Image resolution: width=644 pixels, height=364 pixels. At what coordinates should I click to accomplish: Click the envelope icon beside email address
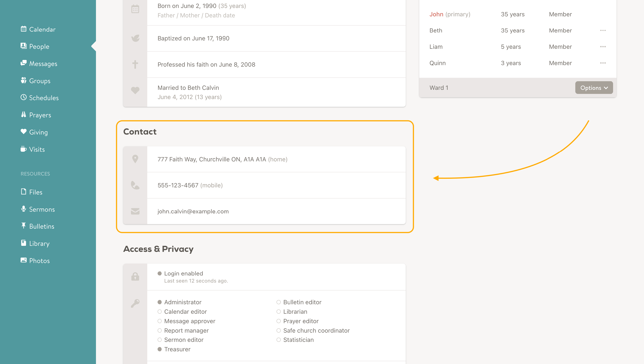[x=135, y=211]
